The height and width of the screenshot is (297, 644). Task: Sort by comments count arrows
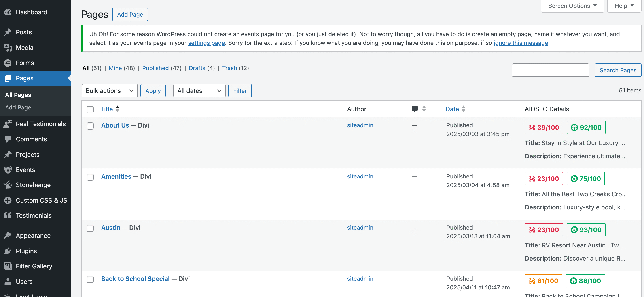pos(424,109)
